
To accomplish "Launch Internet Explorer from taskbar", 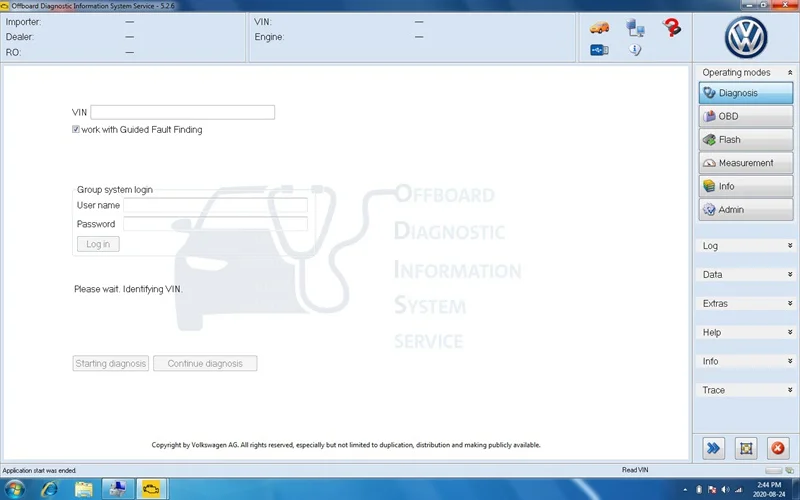I will pos(49,490).
